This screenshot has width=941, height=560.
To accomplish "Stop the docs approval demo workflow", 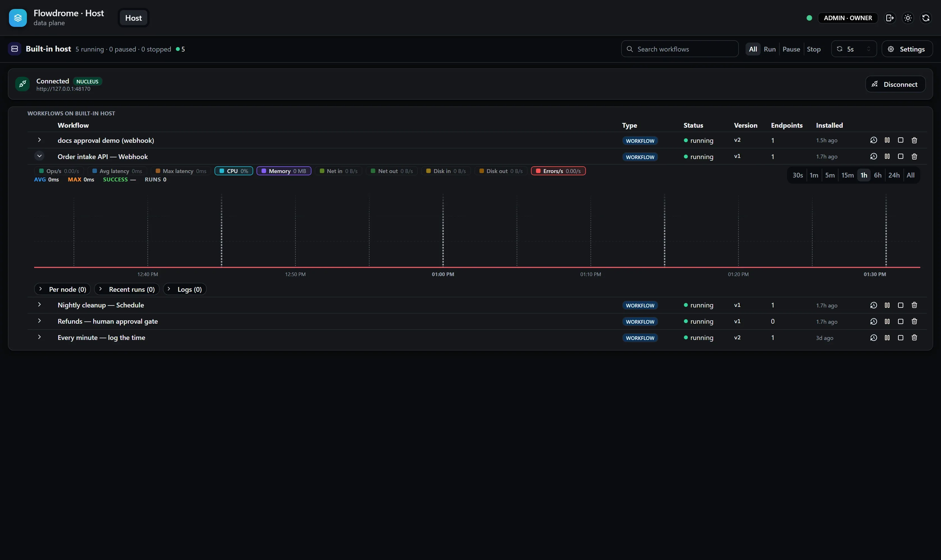I will [901, 140].
